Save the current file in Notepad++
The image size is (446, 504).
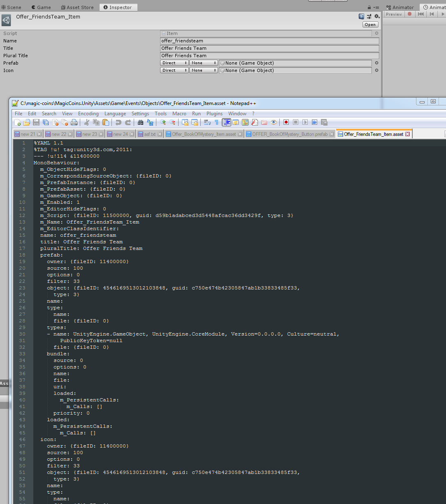[36, 122]
